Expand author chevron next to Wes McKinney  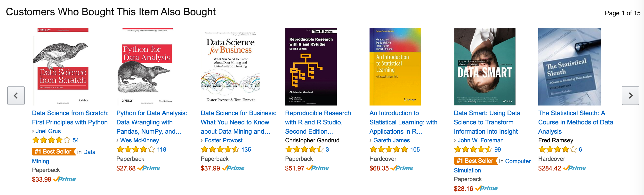[118, 140]
